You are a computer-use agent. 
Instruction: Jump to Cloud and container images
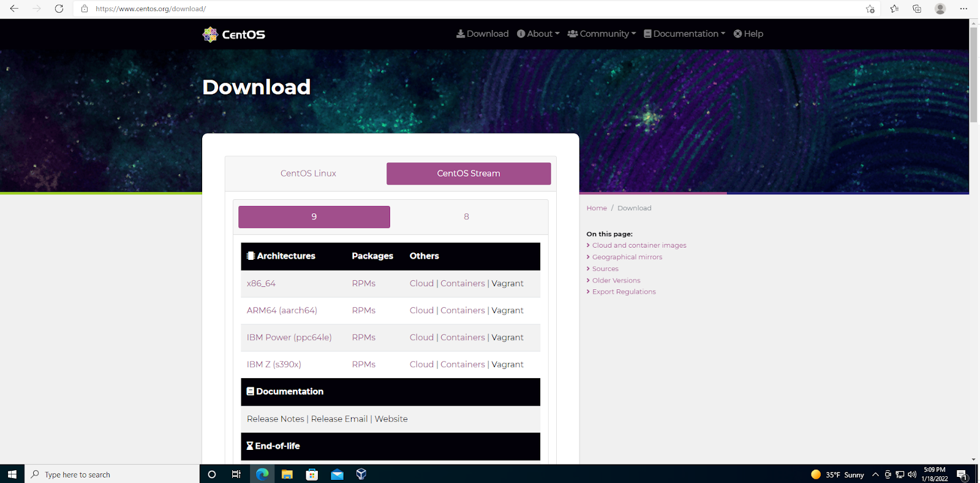[x=639, y=245]
